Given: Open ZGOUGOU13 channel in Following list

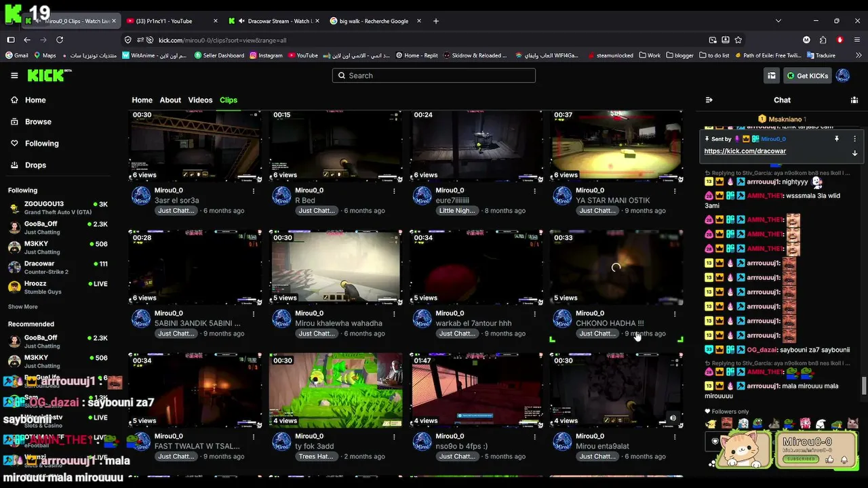Looking at the screenshot, I should 58,207.
